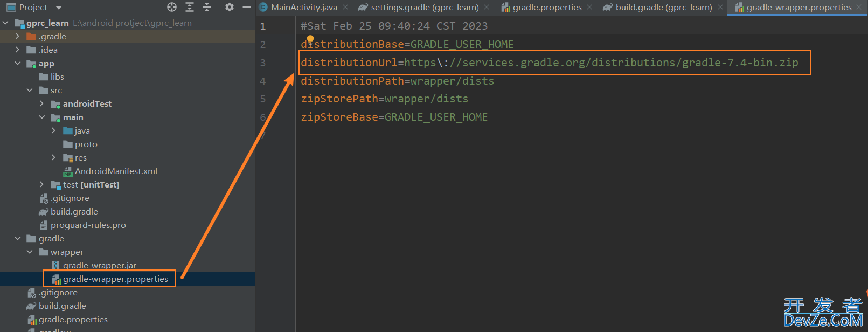
Task: Click the zipStoreBase=GRADLE_USER_HOME line
Action: point(394,117)
